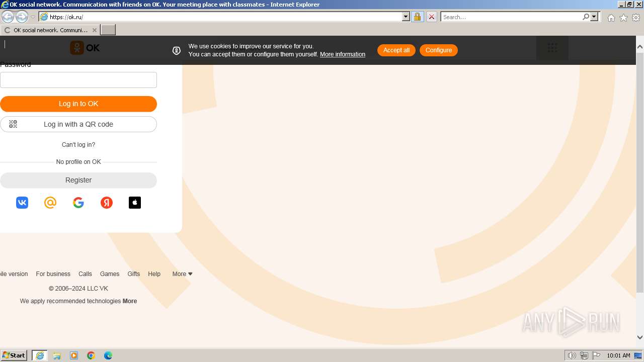
Task: Click Accept all cookies button
Action: (396, 50)
